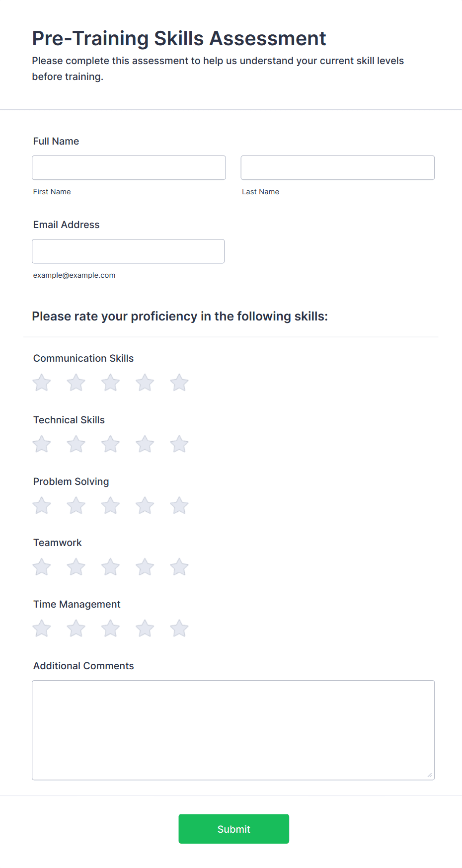Give Teamwork four stars
462x868 pixels.
[145, 566]
